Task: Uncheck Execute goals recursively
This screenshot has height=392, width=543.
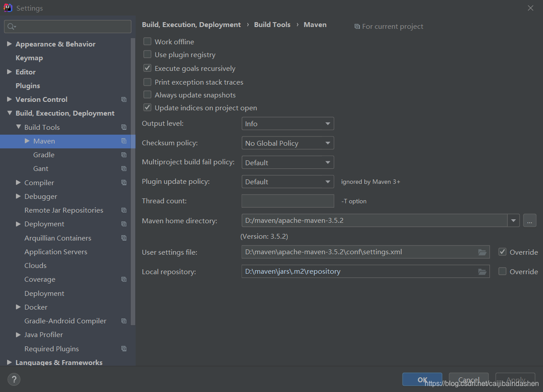Action: pos(147,68)
